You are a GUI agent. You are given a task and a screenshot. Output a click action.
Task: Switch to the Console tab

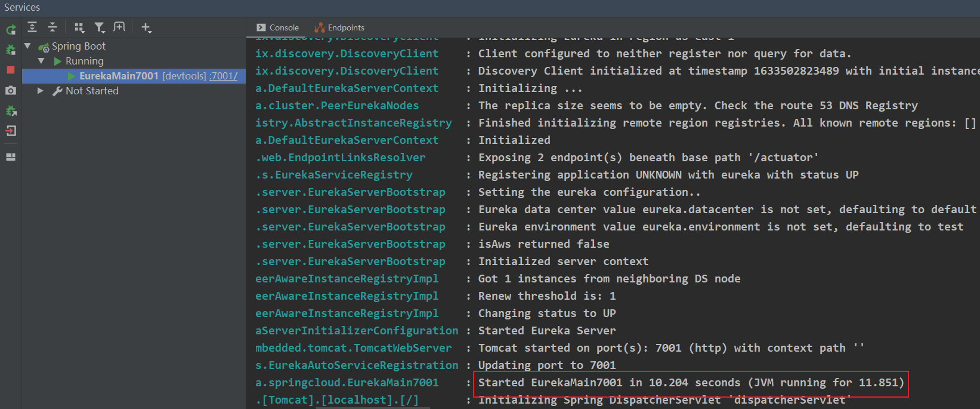pos(278,27)
